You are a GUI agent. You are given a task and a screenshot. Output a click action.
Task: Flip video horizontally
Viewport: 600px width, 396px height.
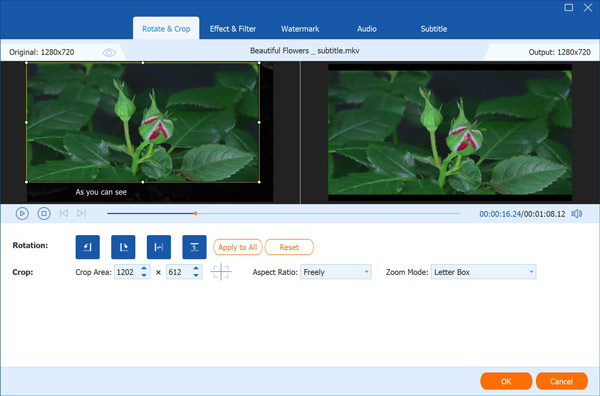pos(159,247)
